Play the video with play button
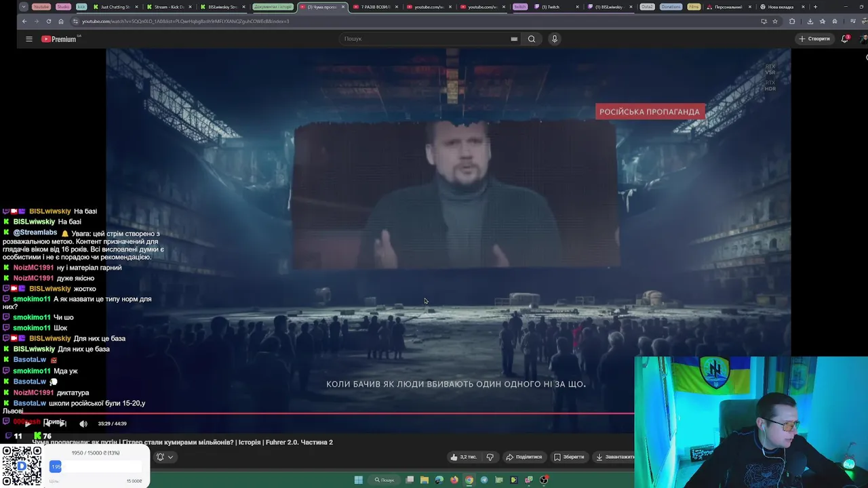 click(x=27, y=424)
